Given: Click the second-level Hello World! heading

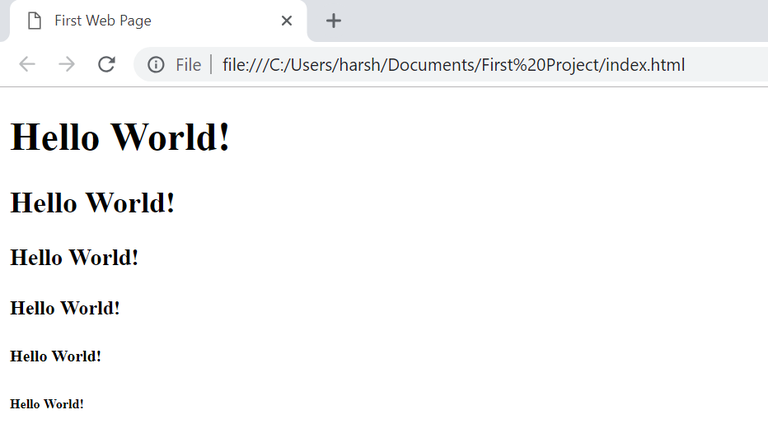Looking at the screenshot, I should [x=93, y=203].
